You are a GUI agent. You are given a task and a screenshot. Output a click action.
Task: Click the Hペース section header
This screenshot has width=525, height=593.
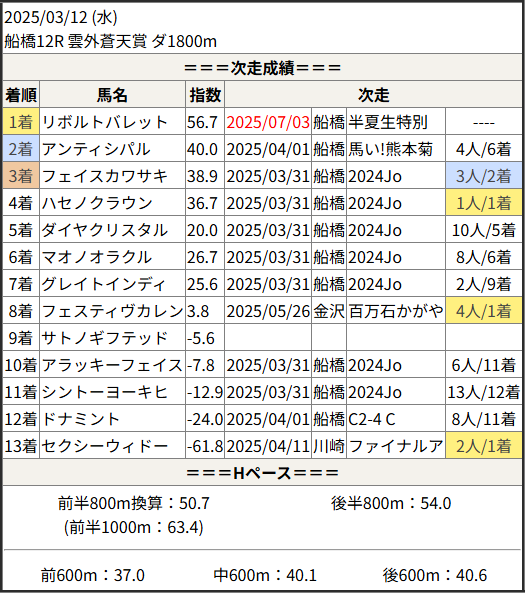(262, 473)
